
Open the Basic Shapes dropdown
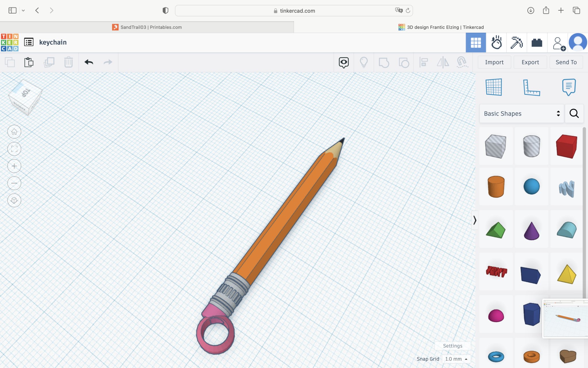(521, 114)
